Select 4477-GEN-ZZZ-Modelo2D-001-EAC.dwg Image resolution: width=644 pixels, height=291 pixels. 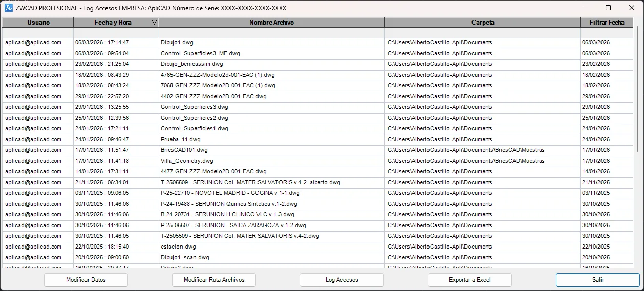coord(213,171)
